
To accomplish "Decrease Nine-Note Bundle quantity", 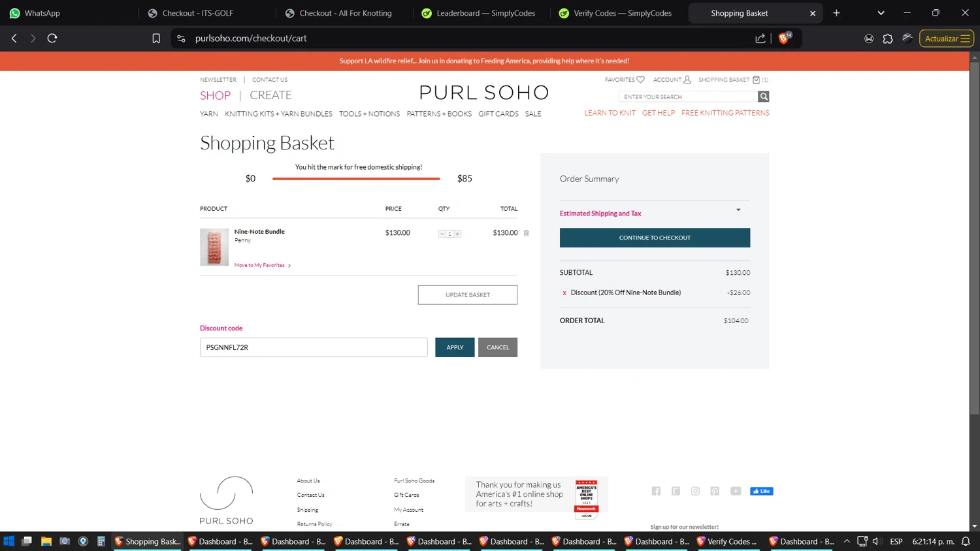I will (442, 234).
